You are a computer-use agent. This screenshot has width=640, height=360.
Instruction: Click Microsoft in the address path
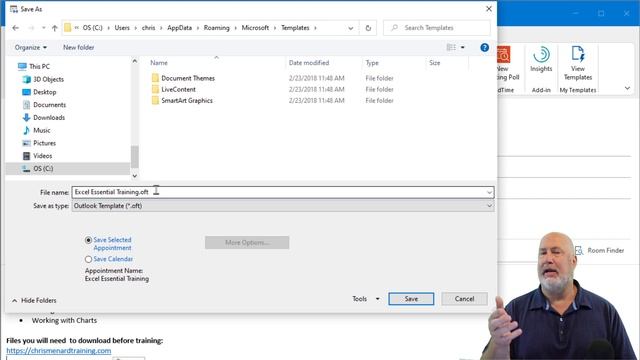tap(255, 28)
